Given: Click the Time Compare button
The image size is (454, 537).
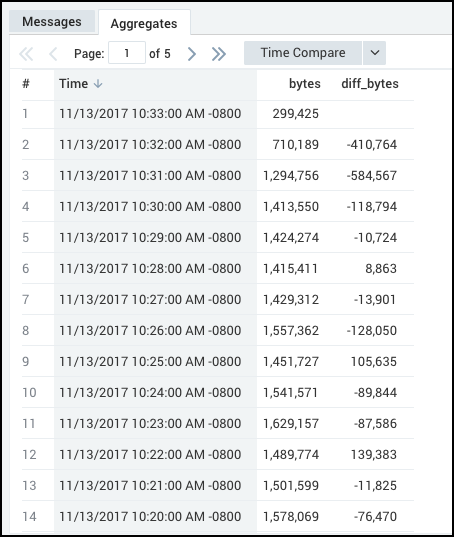Looking at the screenshot, I should 303,53.
